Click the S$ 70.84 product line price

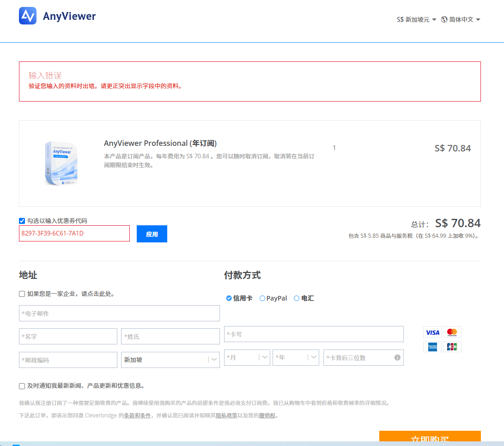[x=453, y=149]
